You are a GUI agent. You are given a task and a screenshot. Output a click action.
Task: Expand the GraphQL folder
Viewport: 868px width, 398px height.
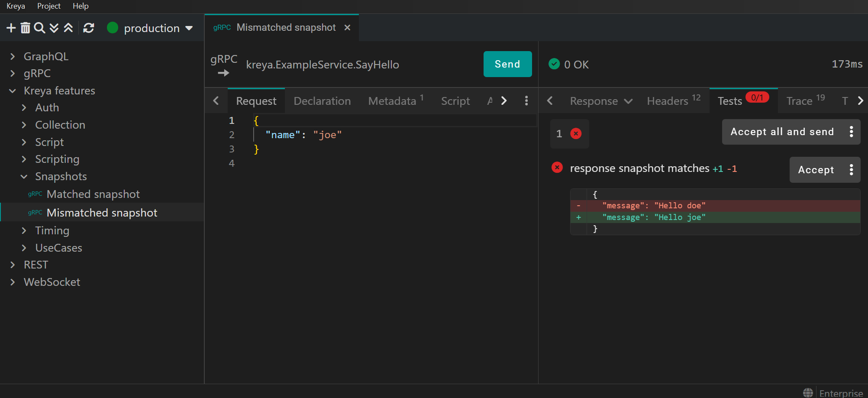[13, 56]
